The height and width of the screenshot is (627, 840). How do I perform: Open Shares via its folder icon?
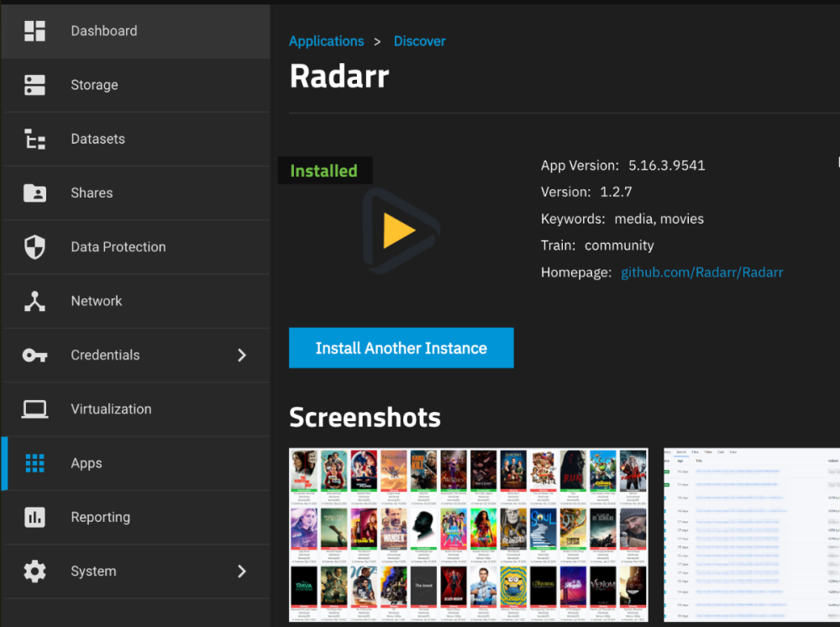34,192
